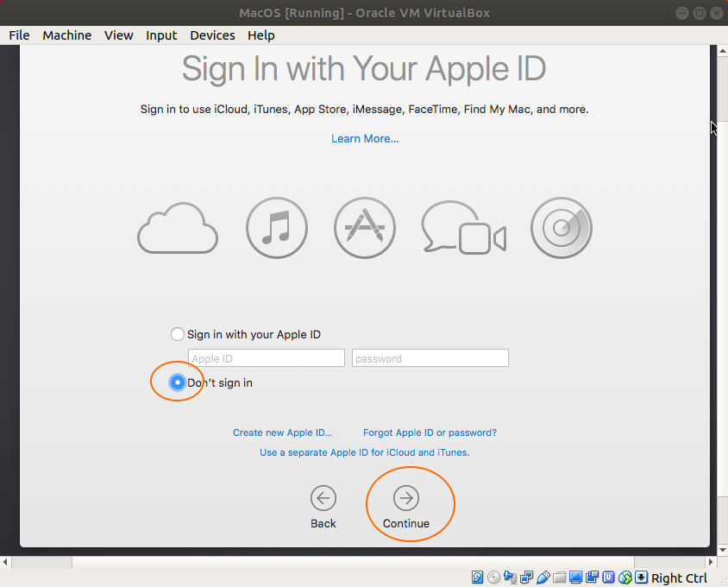Click the audio status icon

coord(511,578)
